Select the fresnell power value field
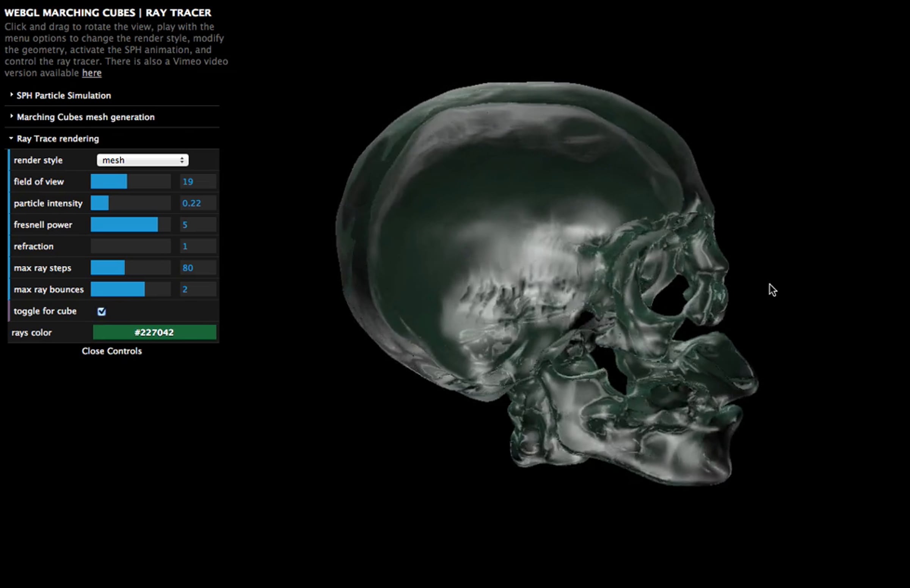910x588 pixels. pos(198,224)
